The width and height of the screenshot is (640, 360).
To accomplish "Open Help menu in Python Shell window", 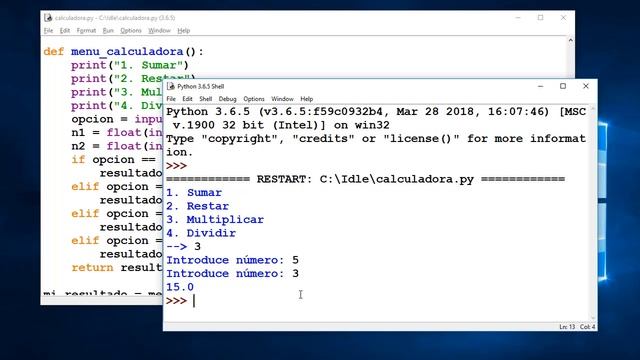I will (x=307, y=99).
